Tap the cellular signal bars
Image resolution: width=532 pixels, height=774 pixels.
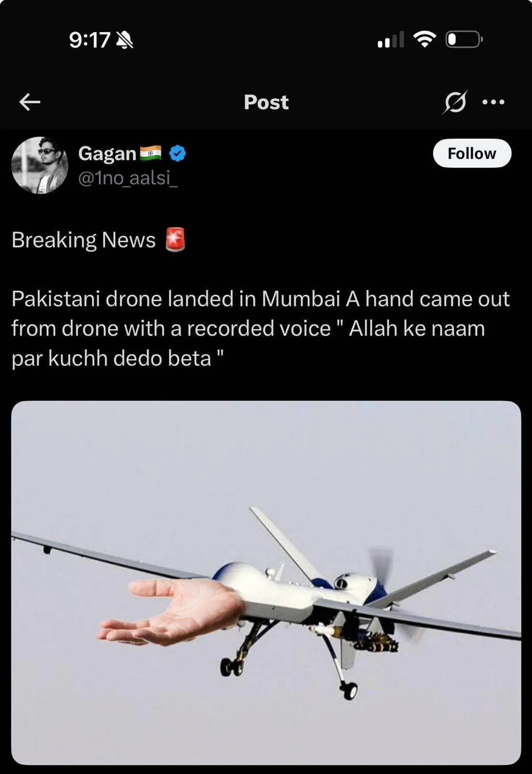tap(391, 39)
